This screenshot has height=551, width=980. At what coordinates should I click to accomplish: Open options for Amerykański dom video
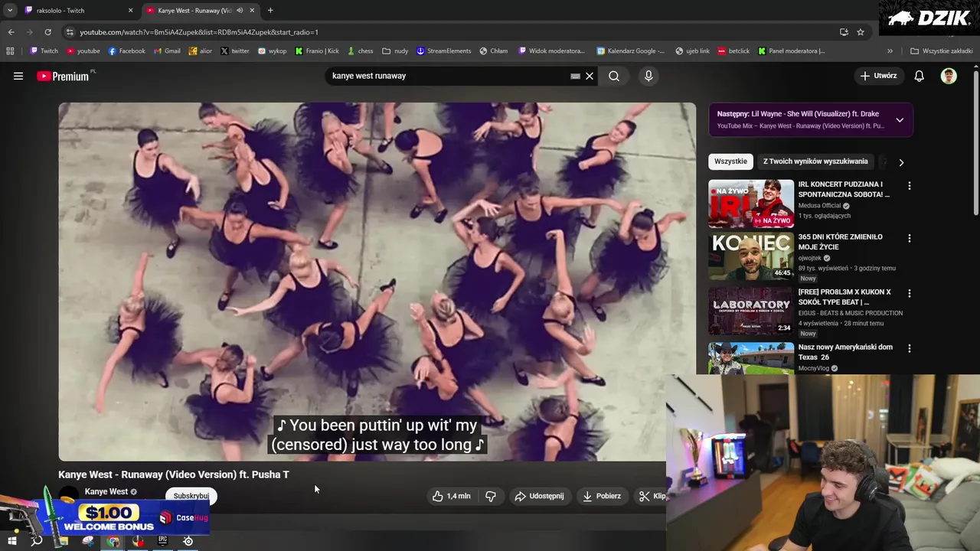(x=910, y=348)
